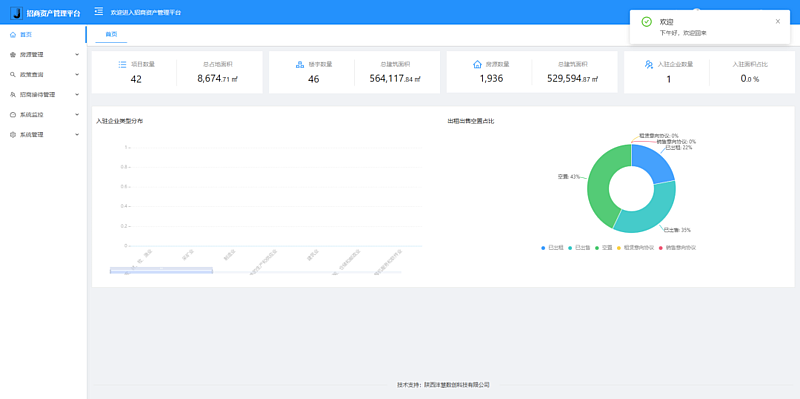Image resolution: width=800 pixels, height=399 pixels.
Task: Click the 入驻企业数量 people icon
Action: 648,64
